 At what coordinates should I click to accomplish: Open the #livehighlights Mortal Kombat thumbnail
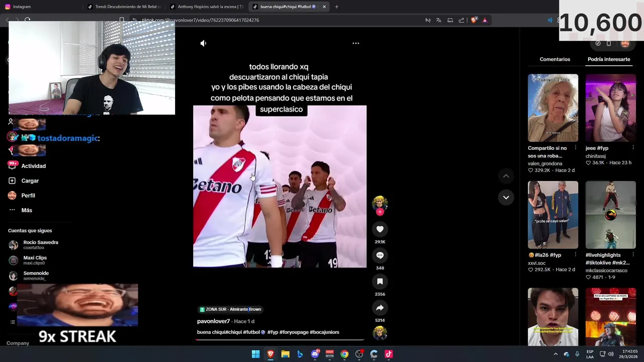[610, 215]
